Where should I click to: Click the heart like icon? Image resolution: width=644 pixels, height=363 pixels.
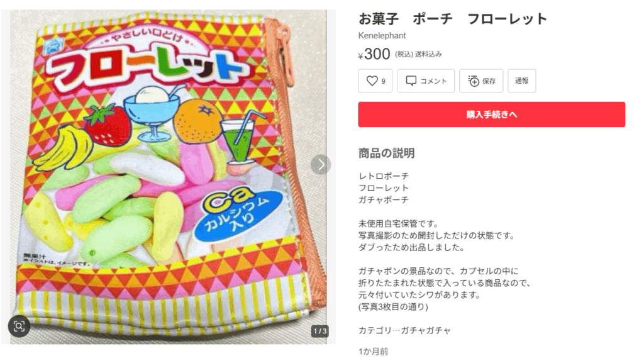coord(372,81)
